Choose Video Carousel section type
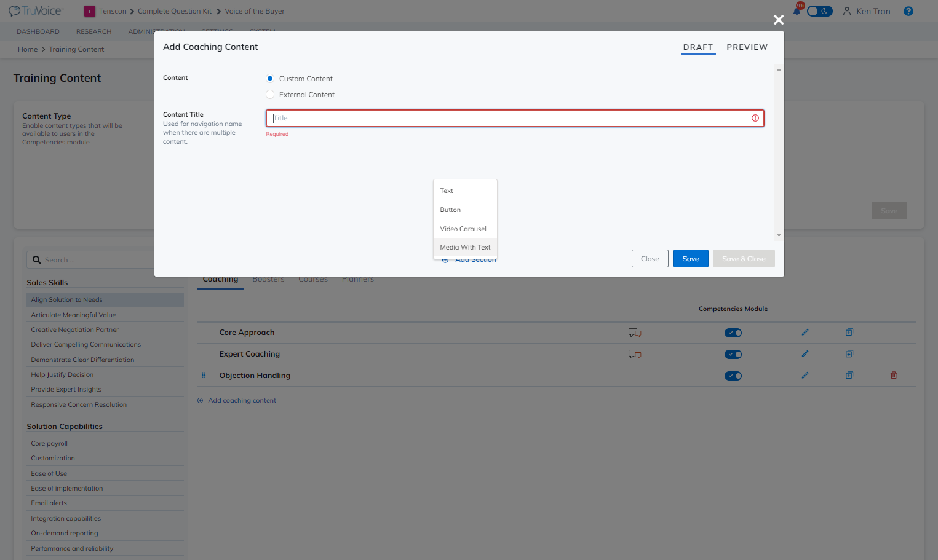Image resolution: width=938 pixels, height=560 pixels. 465,229
